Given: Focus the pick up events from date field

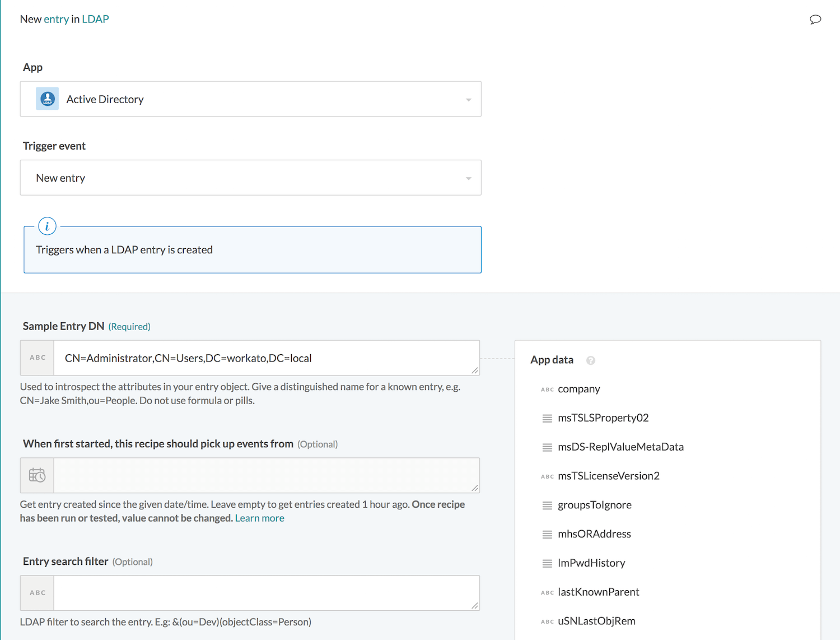Looking at the screenshot, I should click(x=266, y=475).
